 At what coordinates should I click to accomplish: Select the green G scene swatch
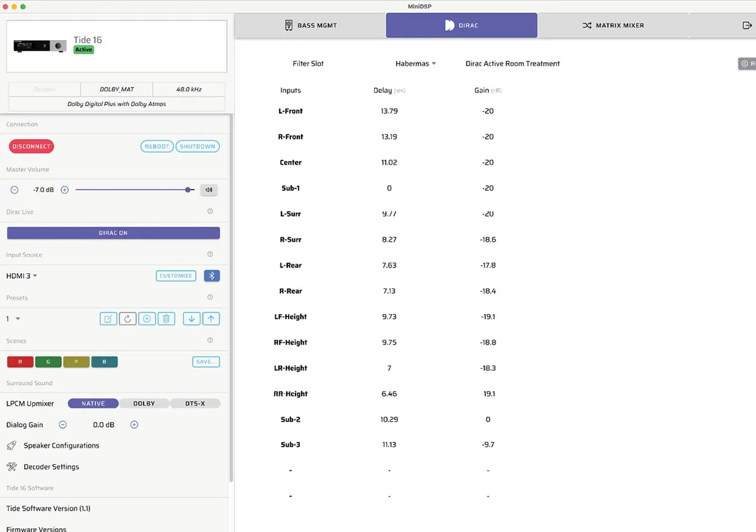(49, 362)
